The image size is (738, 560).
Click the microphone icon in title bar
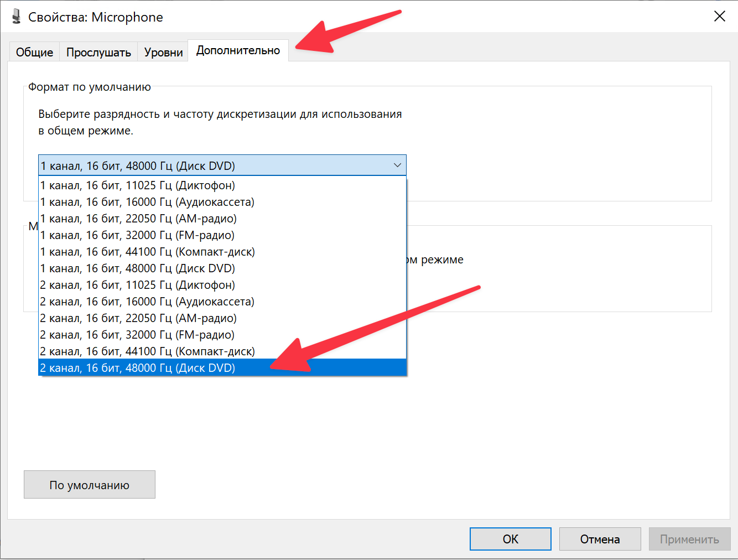click(16, 17)
